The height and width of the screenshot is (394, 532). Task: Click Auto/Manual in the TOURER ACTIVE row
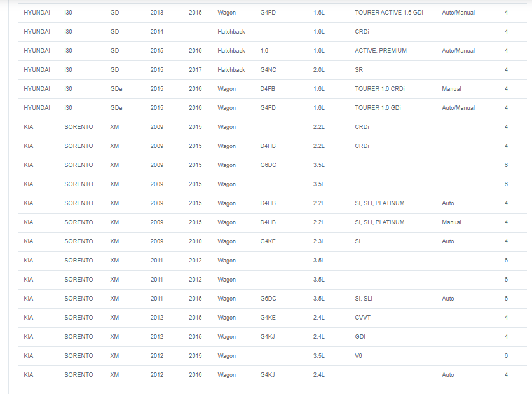point(458,13)
